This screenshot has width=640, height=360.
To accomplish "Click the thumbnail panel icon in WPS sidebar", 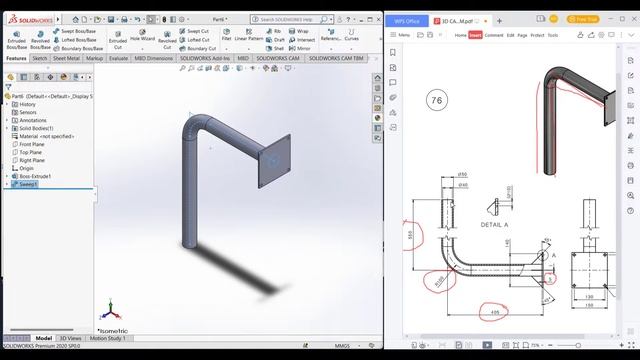I will click(x=393, y=68).
